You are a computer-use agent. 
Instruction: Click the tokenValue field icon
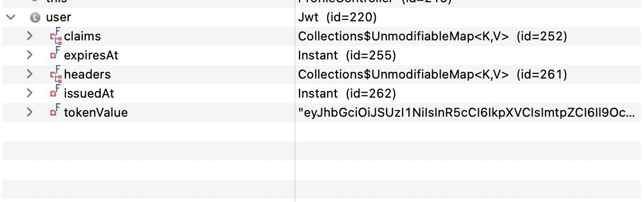[x=55, y=111]
